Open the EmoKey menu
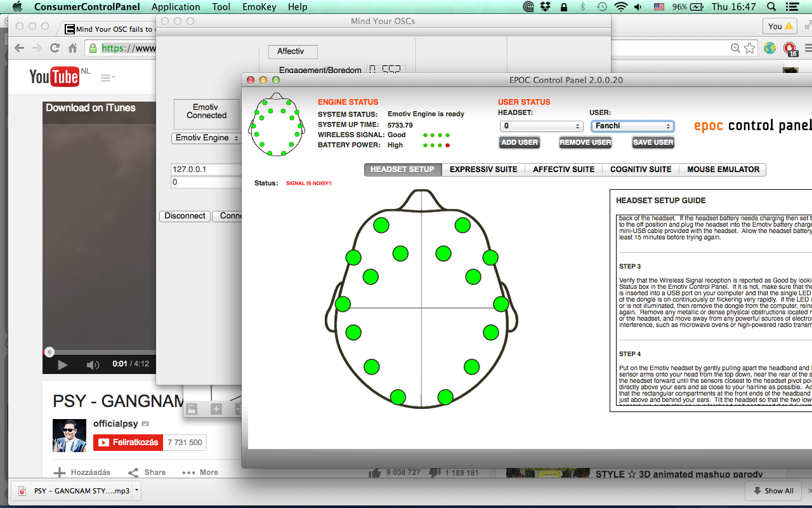 (x=259, y=7)
